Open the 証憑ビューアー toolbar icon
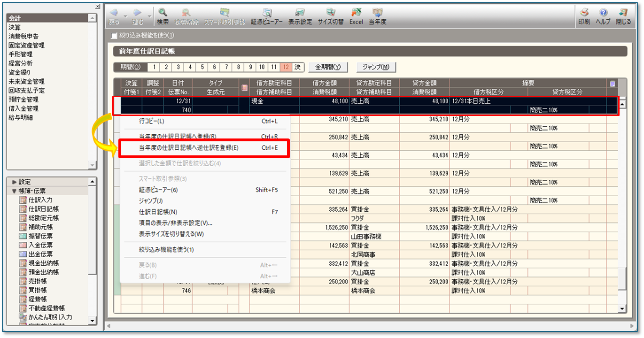 pos(267,15)
